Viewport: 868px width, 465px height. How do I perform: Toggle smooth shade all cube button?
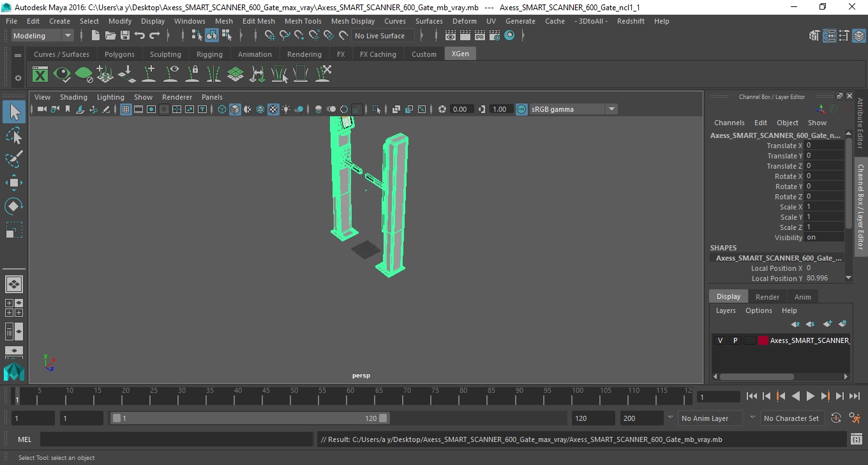[235, 109]
